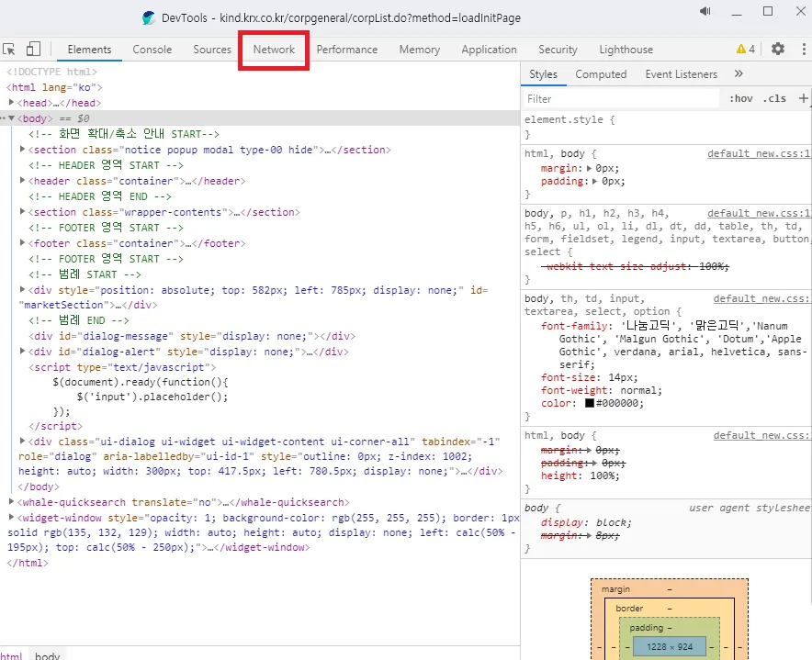Click the display: block property in body rule

(586, 522)
